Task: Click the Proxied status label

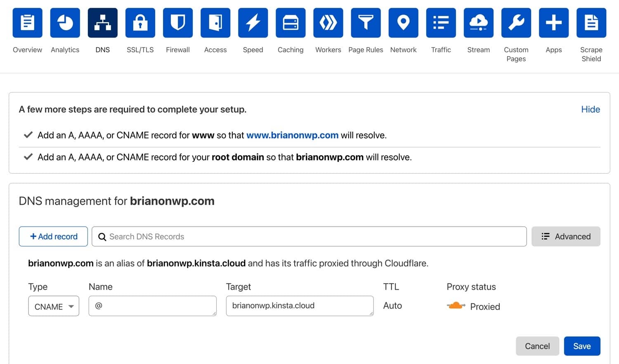Action: (x=485, y=307)
